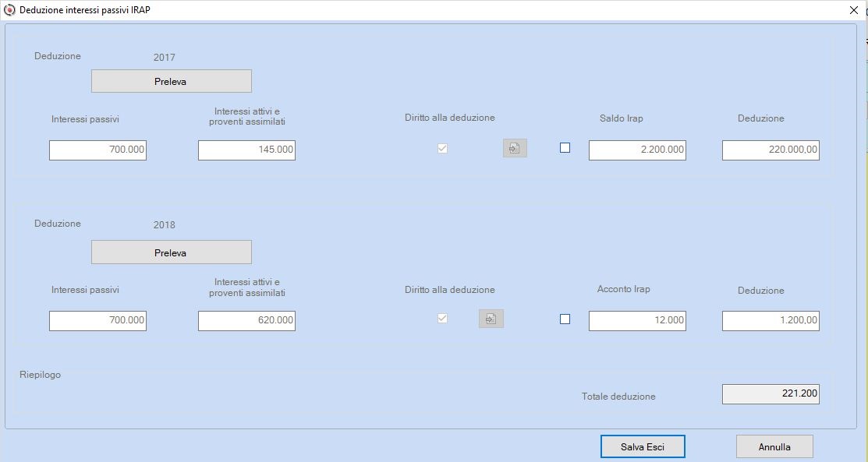Select the 2018 Deduzione field showing 1.200,00
Screen dimensions: 868x462
click(771, 321)
